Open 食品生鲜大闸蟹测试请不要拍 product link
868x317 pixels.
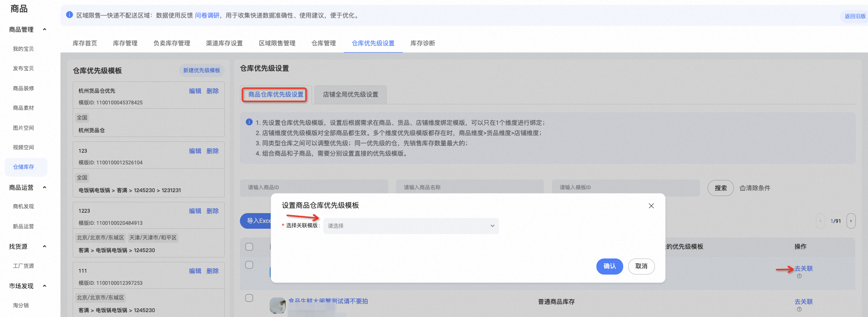tap(328, 301)
